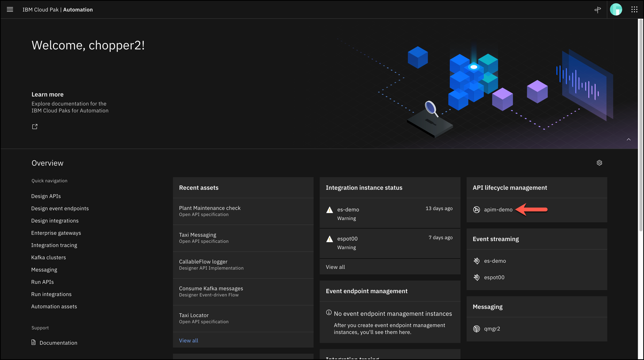Open the Plant Maintenance check asset
This screenshot has width=644, height=360.
[210, 208]
